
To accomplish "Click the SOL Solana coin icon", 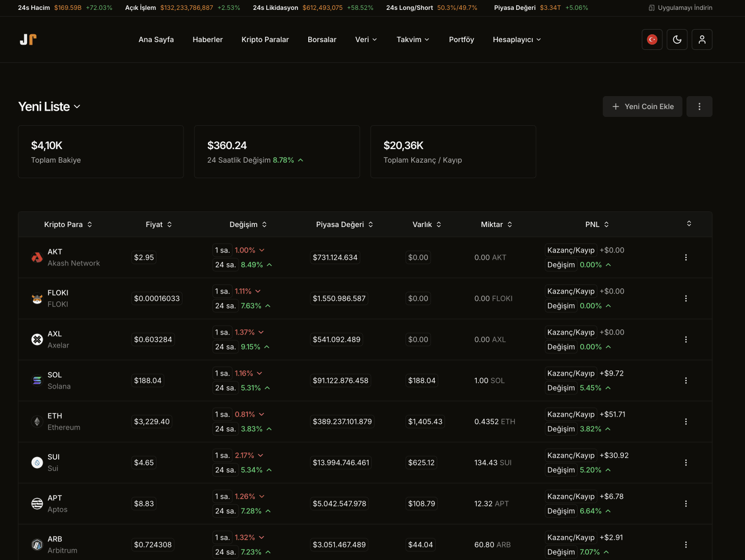I will [x=37, y=380].
